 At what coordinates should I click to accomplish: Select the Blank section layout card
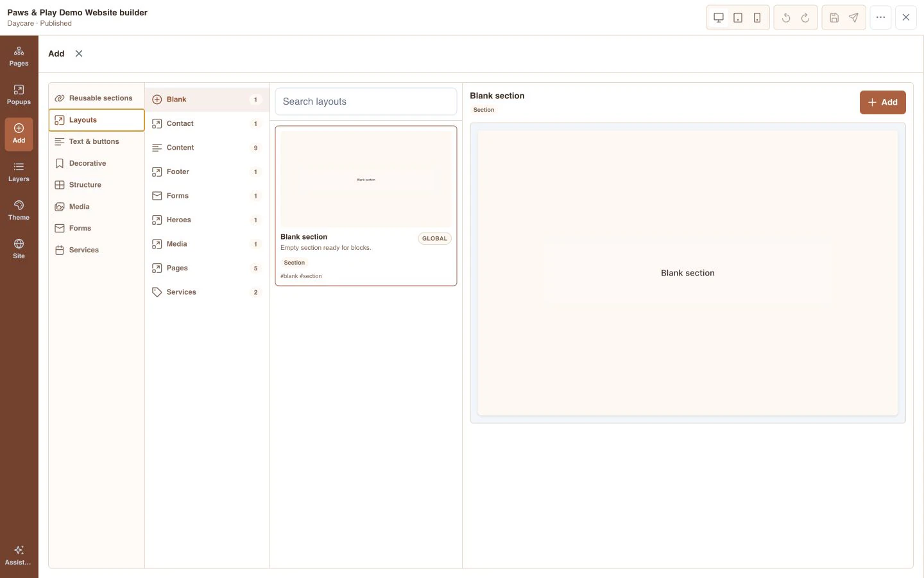point(366,206)
